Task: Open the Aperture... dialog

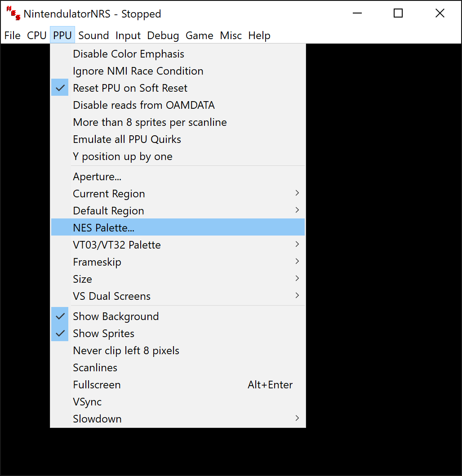Action: 178,177
